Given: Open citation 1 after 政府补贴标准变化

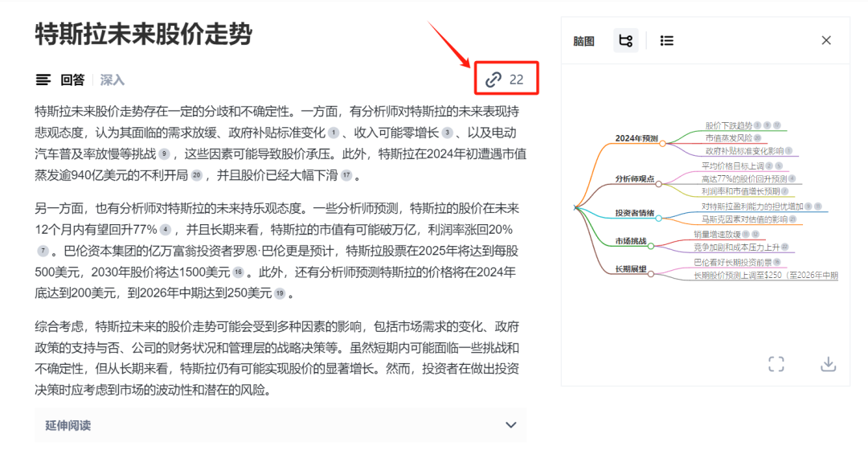Looking at the screenshot, I should (x=333, y=133).
